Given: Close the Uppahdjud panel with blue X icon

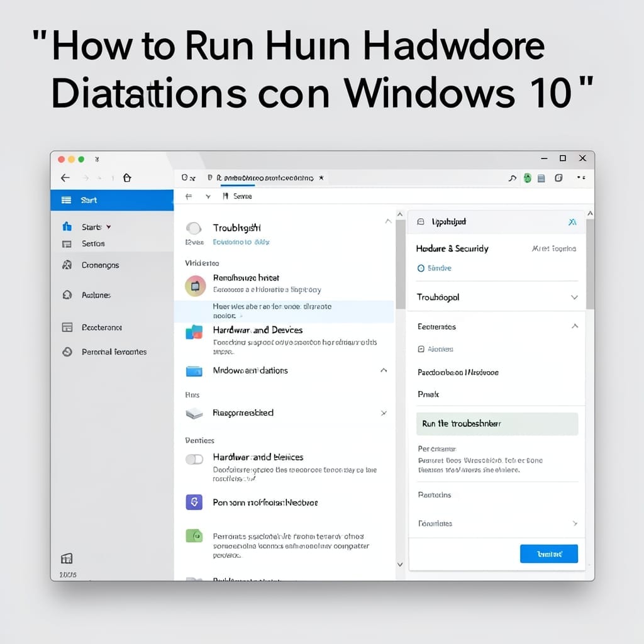Looking at the screenshot, I should tap(572, 222).
